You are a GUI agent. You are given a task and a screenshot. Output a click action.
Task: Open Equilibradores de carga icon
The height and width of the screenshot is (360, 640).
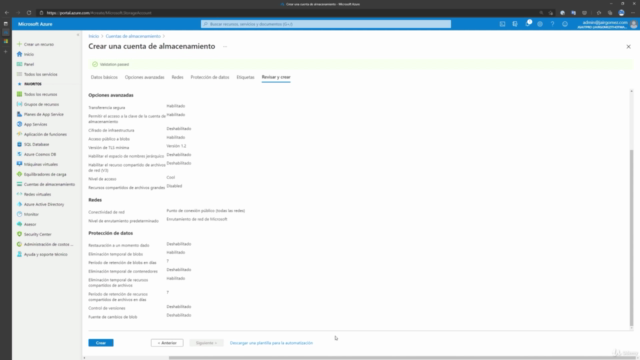[19, 174]
